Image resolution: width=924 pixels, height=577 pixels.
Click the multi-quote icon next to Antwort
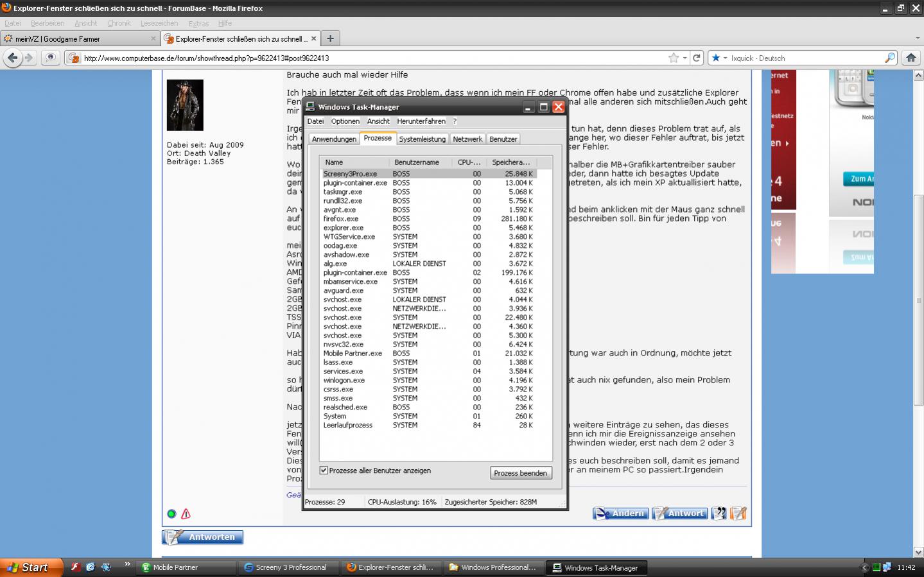(719, 513)
